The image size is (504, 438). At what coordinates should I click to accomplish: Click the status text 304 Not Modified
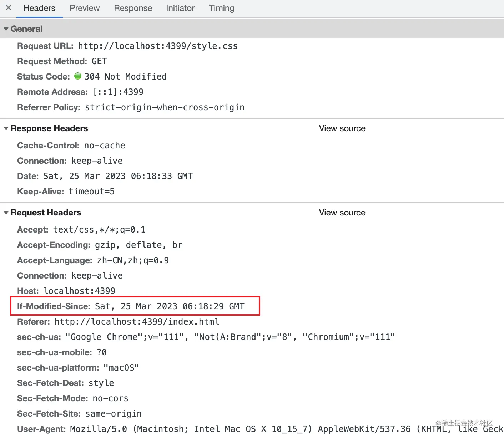click(x=125, y=77)
